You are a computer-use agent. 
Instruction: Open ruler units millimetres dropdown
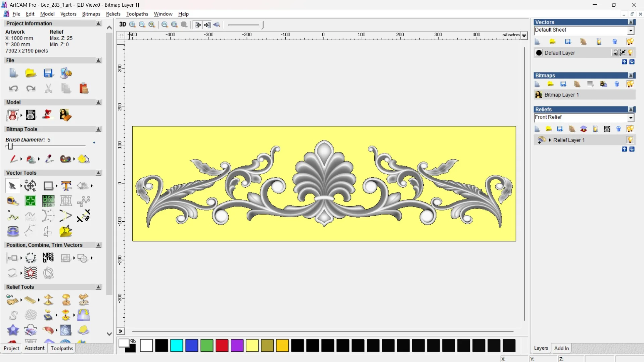[x=524, y=35]
